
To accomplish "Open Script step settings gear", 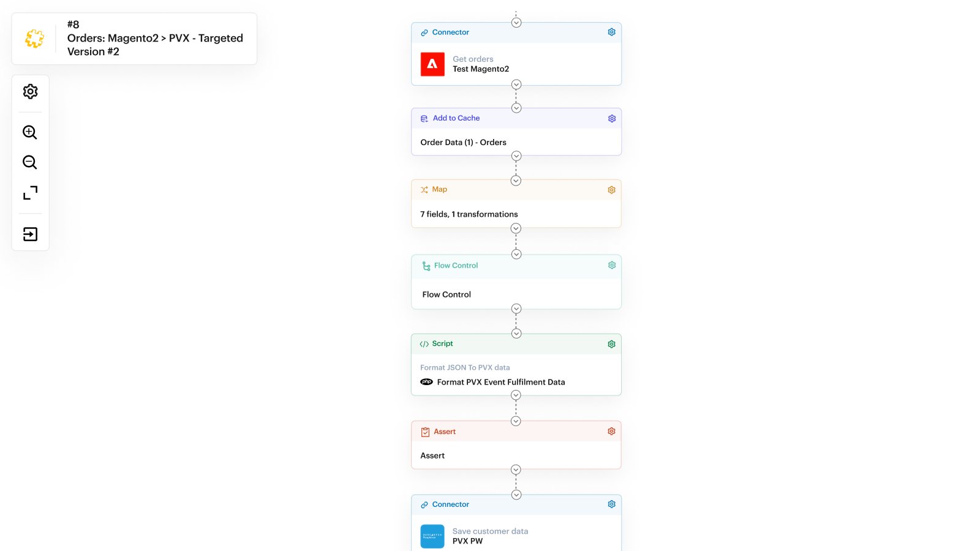I will (611, 344).
